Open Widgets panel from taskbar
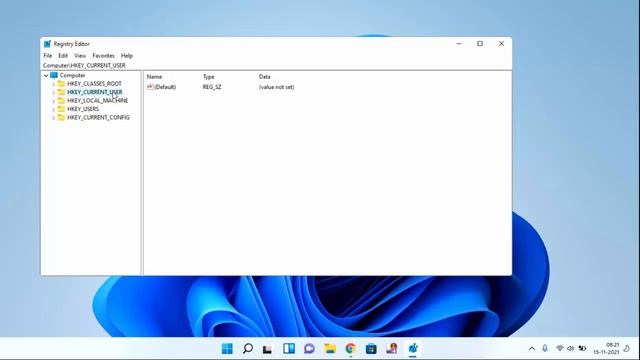Image resolution: width=640 pixels, height=360 pixels. tap(289, 349)
